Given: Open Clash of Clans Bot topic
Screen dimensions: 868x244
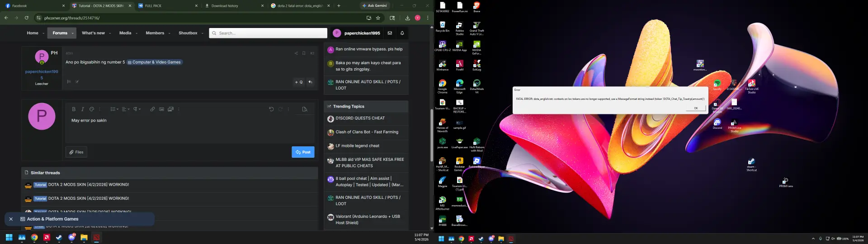Looking at the screenshot, I should [367, 132].
